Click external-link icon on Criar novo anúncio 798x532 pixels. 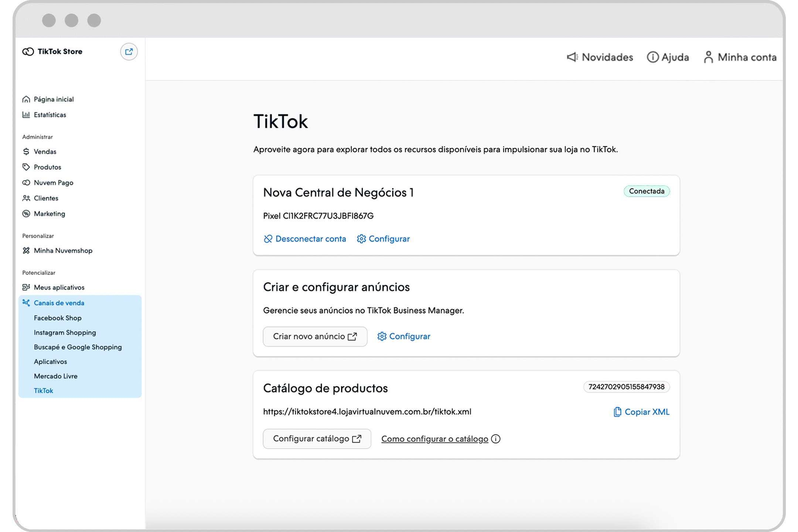(352, 337)
